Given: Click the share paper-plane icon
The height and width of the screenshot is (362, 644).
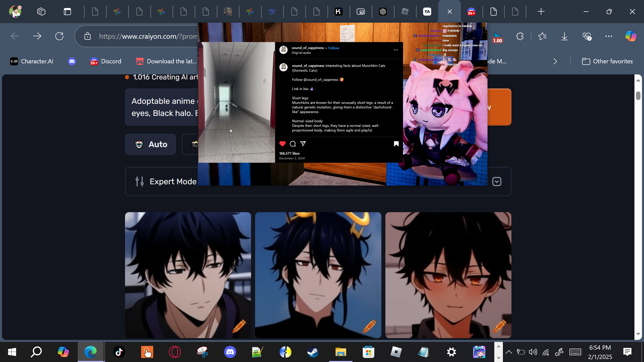Looking at the screenshot, I should (303, 144).
